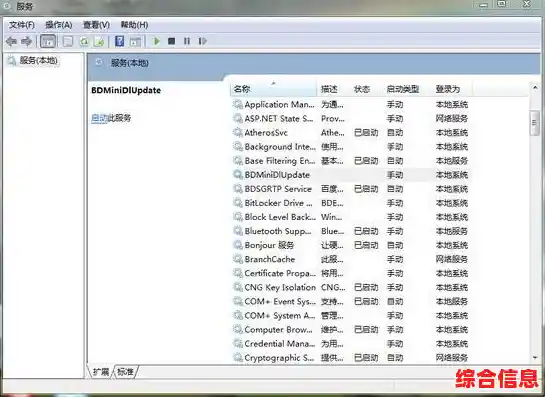Screen dimensions: 545x397
Task: Select the BranchCache service icon
Action: (x=238, y=259)
